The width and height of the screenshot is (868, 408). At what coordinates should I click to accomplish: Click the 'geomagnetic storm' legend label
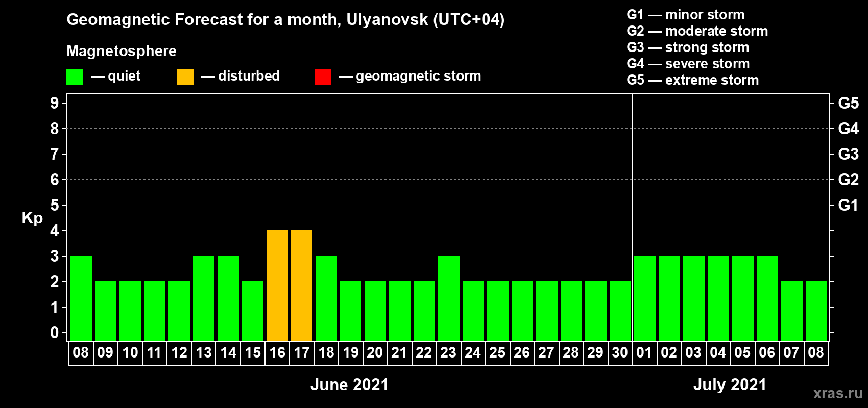click(419, 76)
